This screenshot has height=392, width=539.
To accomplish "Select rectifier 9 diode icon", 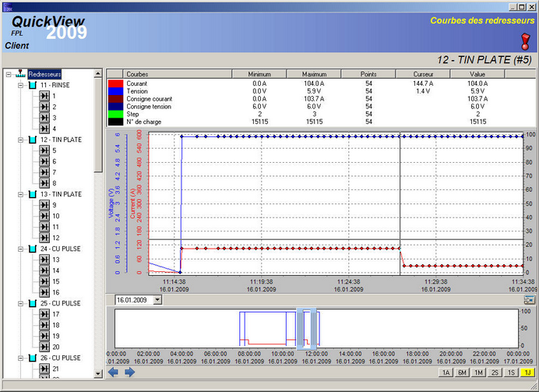I will pyautogui.click(x=44, y=205).
